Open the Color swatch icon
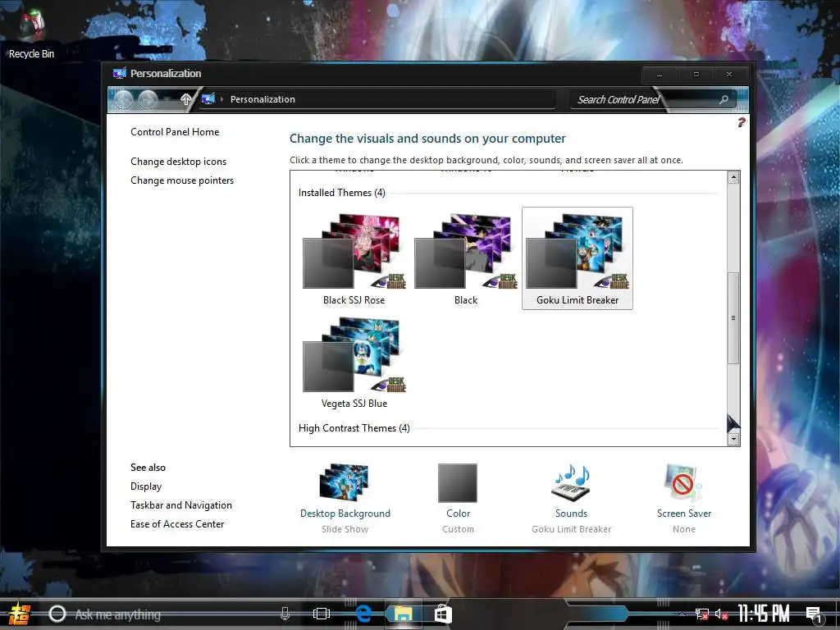840x630 pixels. (458, 482)
